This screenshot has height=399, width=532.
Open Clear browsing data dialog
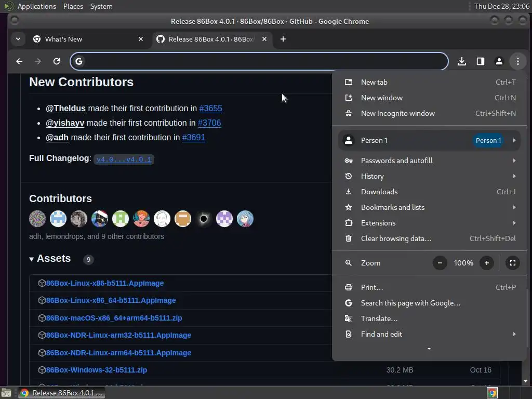[429, 238]
